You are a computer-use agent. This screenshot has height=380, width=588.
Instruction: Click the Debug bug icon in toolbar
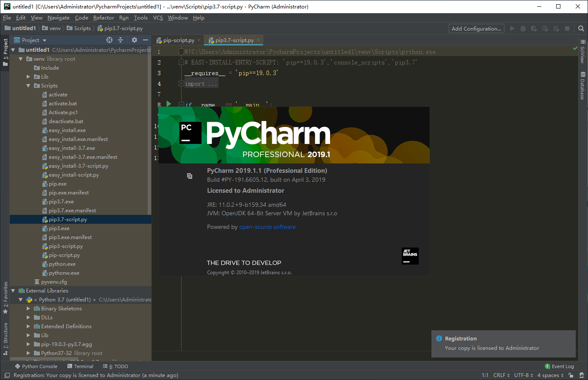(523, 28)
